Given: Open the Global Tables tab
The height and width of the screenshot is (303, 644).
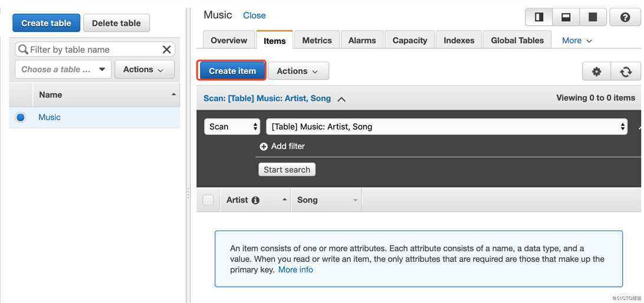Looking at the screenshot, I should point(517,40).
